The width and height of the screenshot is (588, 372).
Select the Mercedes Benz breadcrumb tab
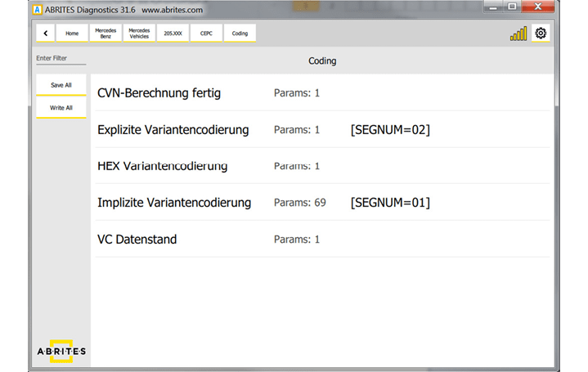coord(105,34)
